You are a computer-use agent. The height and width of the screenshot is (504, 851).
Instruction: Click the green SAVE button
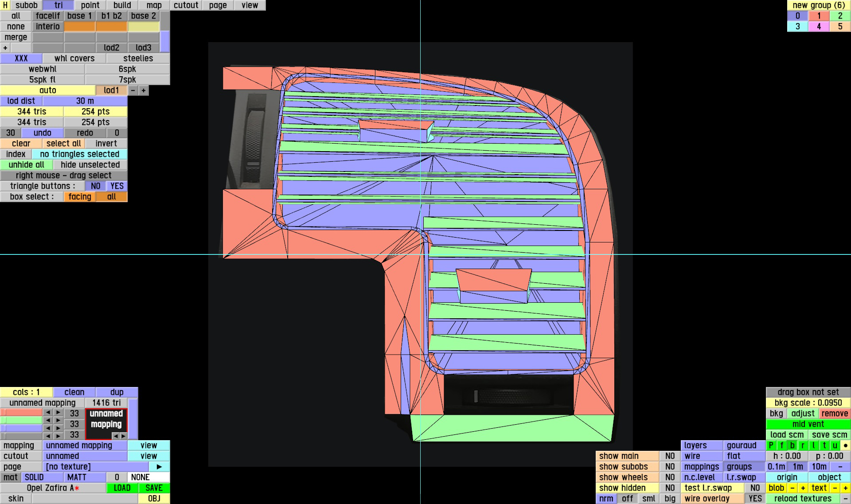154,488
